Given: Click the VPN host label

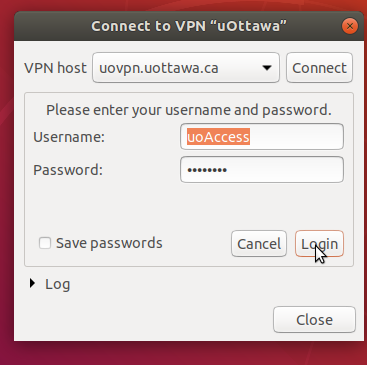Looking at the screenshot, I should 55,68.
